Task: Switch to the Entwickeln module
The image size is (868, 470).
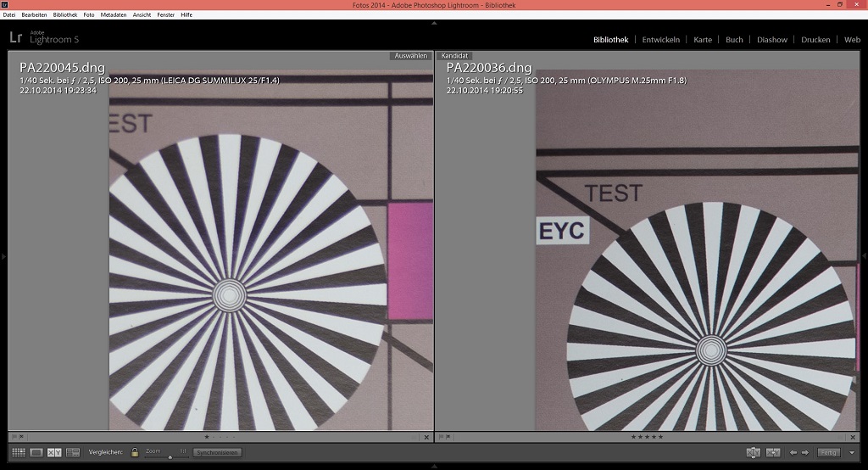Action: 660,40
